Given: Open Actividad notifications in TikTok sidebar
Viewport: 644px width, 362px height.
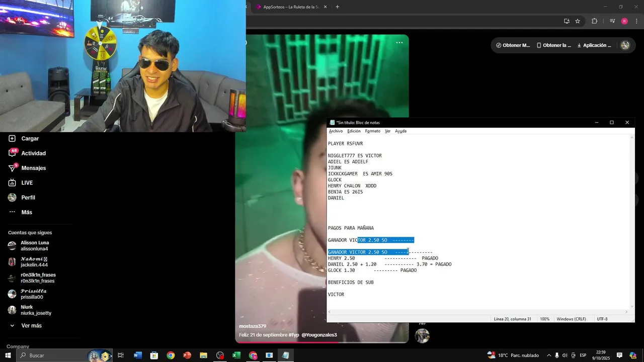Looking at the screenshot, I should [27, 153].
